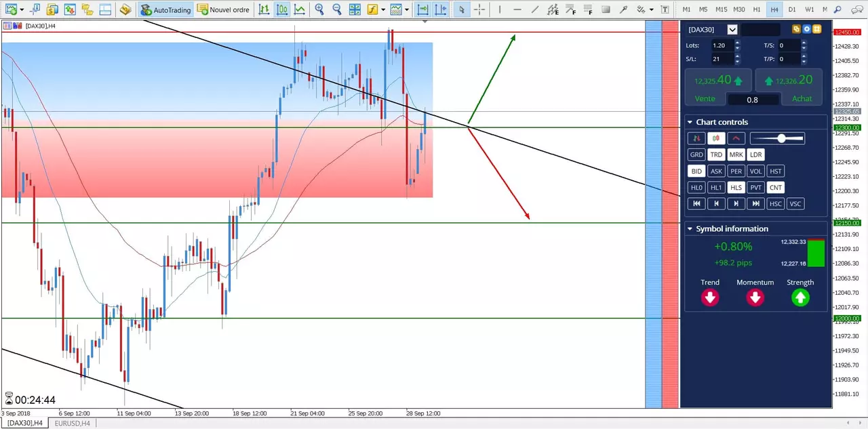Viewport: 868px width, 429px height.
Task: Open the indicators list icon
Action: coord(372,9)
